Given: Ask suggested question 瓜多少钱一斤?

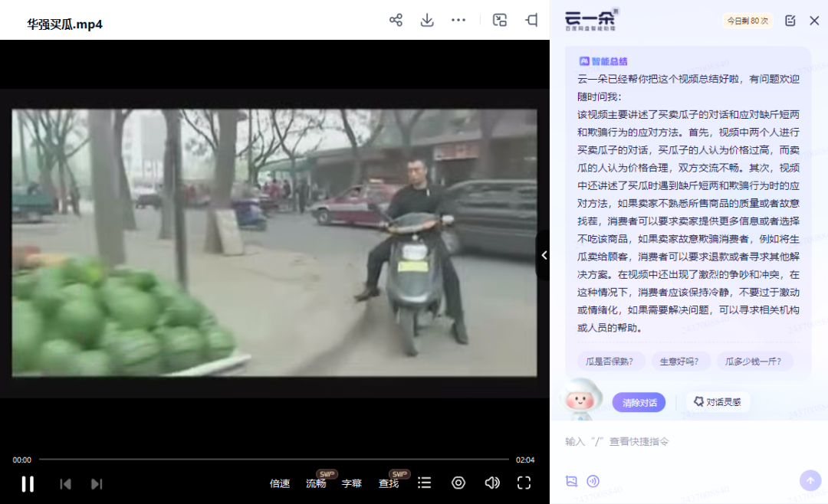Looking at the screenshot, I should pos(754,362).
